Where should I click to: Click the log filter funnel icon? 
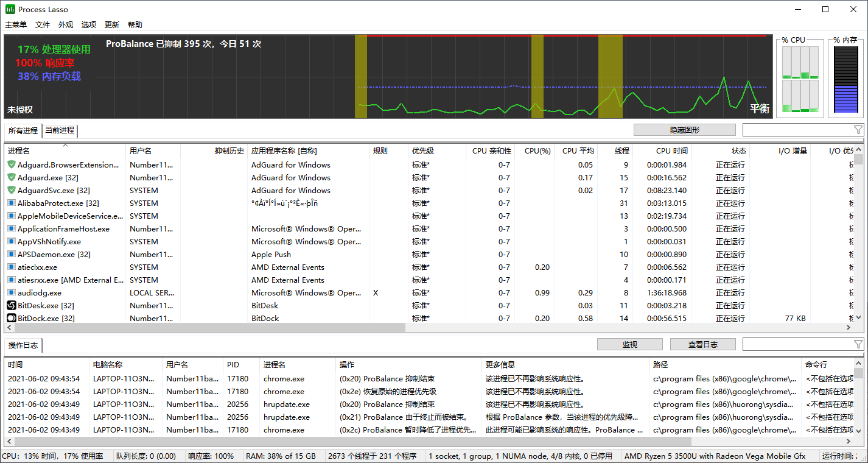pos(858,344)
